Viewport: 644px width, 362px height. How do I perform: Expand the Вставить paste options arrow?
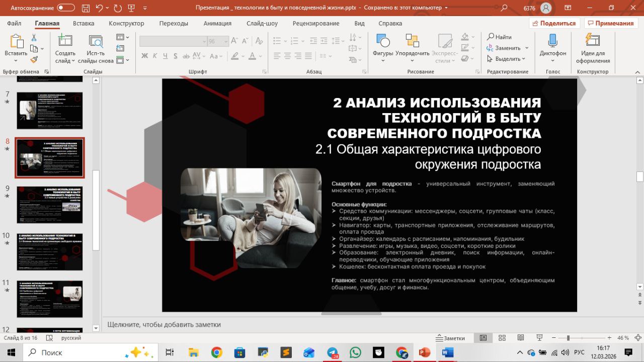coord(16,61)
